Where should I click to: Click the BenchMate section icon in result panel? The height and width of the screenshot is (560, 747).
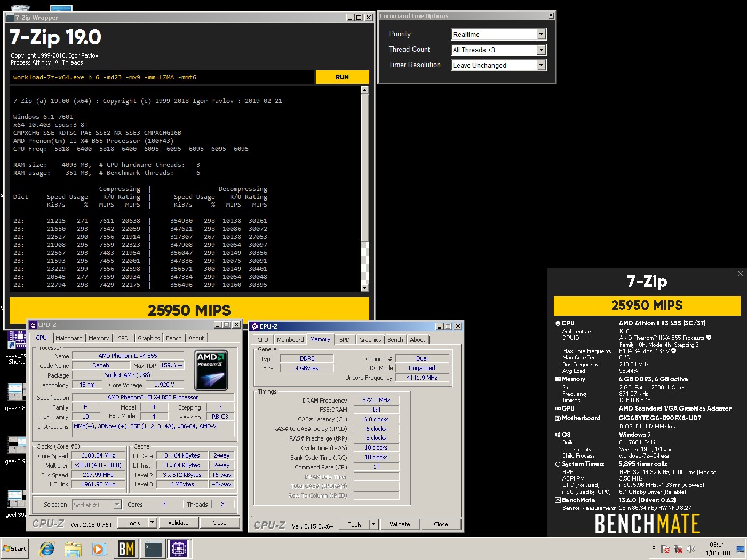558,500
